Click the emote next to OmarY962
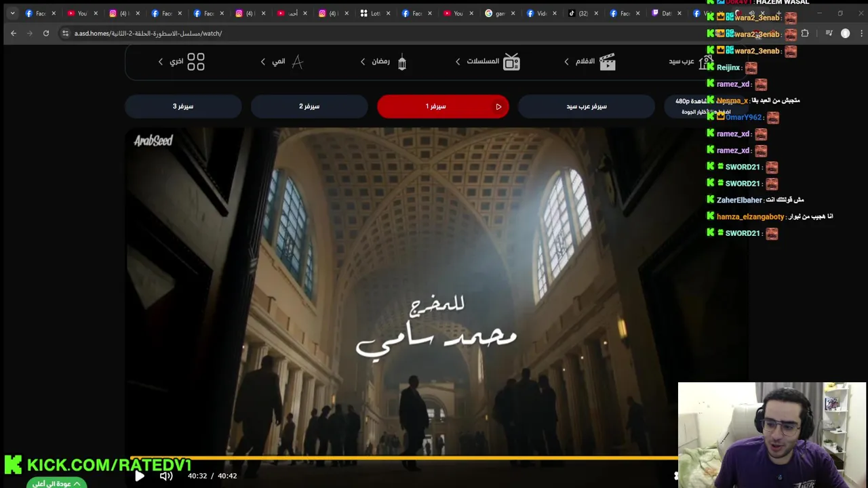This screenshot has width=868, height=488. click(x=772, y=118)
